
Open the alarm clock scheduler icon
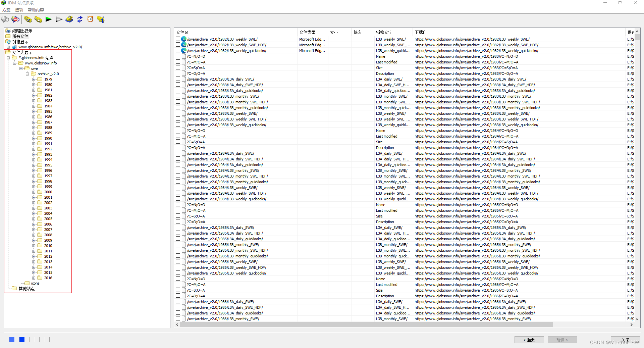pos(90,19)
